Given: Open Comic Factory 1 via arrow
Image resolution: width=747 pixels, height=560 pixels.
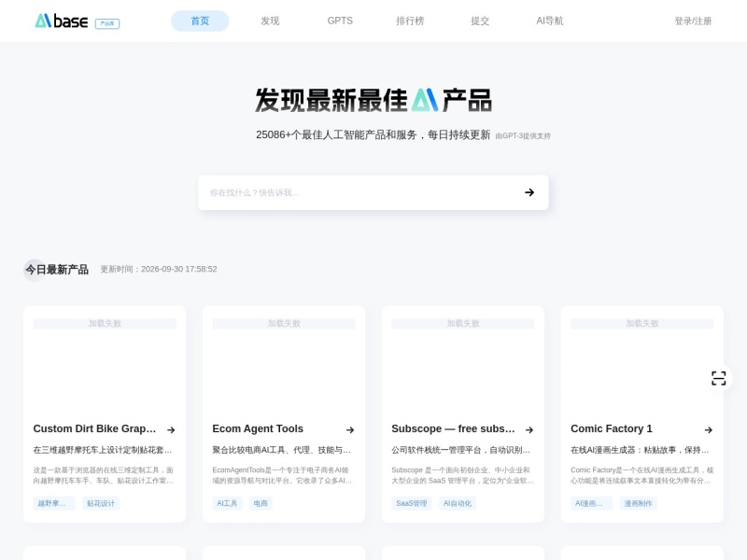Looking at the screenshot, I should click(709, 429).
